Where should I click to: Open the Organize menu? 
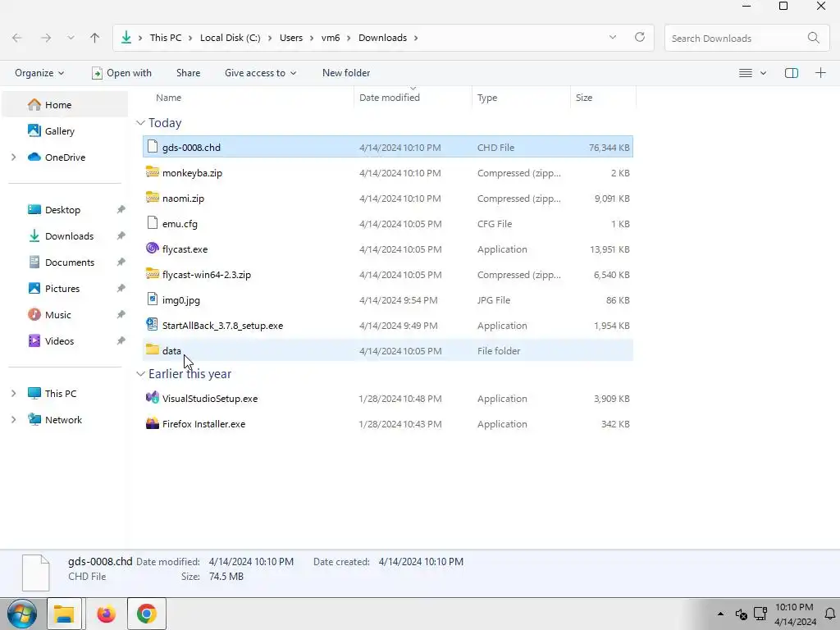(x=39, y=73)
